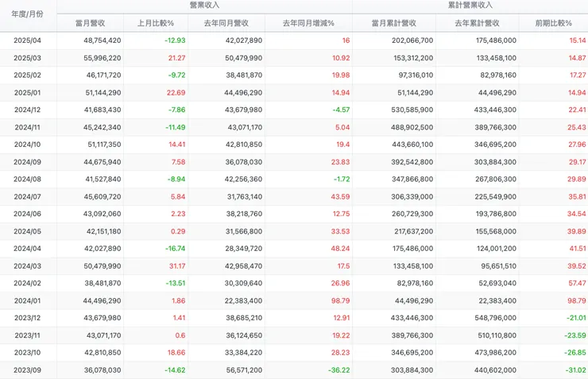Image resolution: width=588 pixels, height=379 pixels.
Task: Select the 2025/03 row date cell
Action: pyautogui.click(x=27, y=58)
